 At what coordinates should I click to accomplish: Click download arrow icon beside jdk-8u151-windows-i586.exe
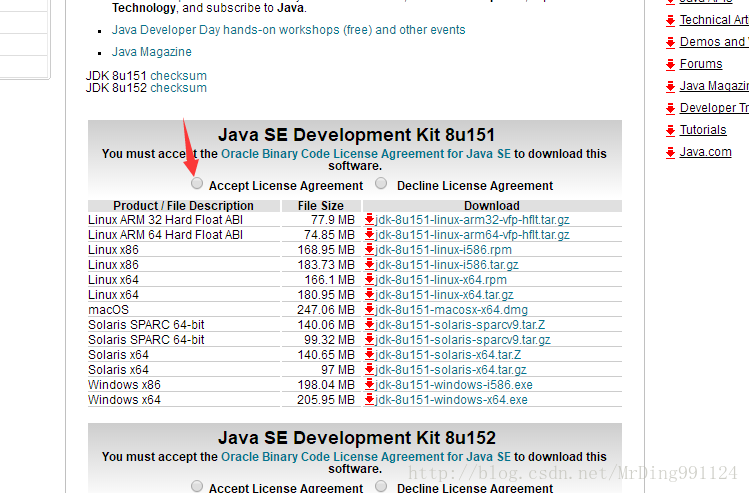tap(369, 385)
